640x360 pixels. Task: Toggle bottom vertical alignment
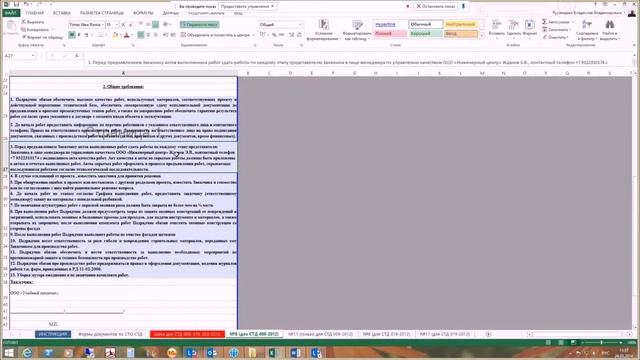click(156, 25)
